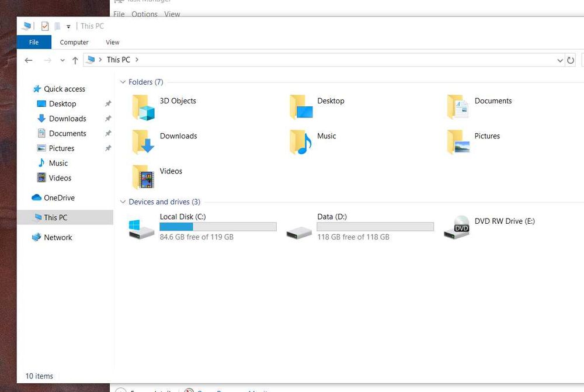Unpin Desktop using its pin icon
This screenshot has height=392, width=584.
(108, 103)
